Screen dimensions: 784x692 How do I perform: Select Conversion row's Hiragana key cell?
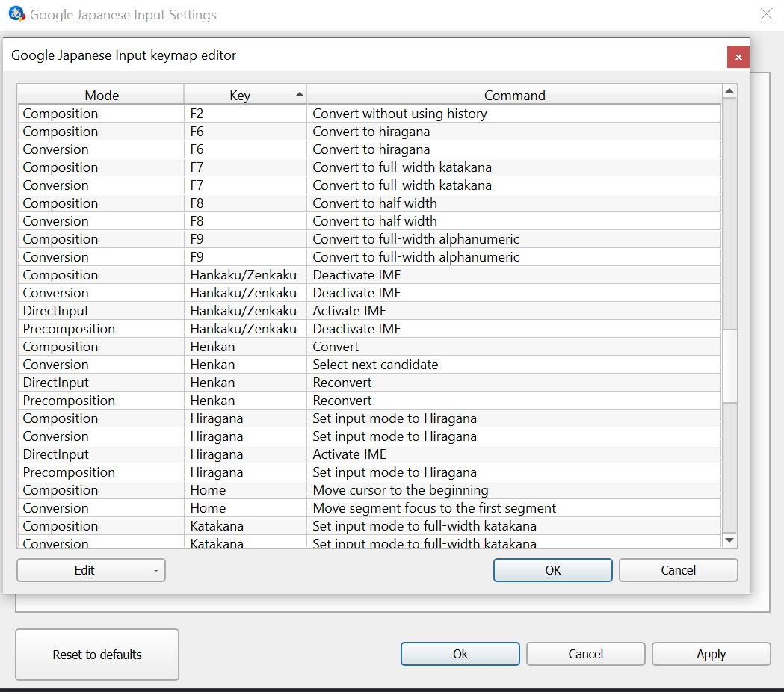245,436
